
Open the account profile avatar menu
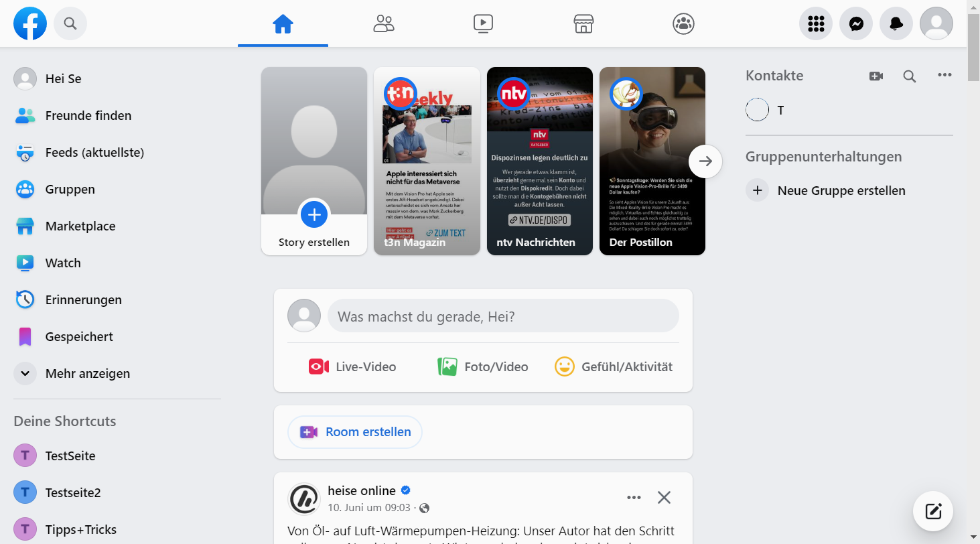(936, 23)
